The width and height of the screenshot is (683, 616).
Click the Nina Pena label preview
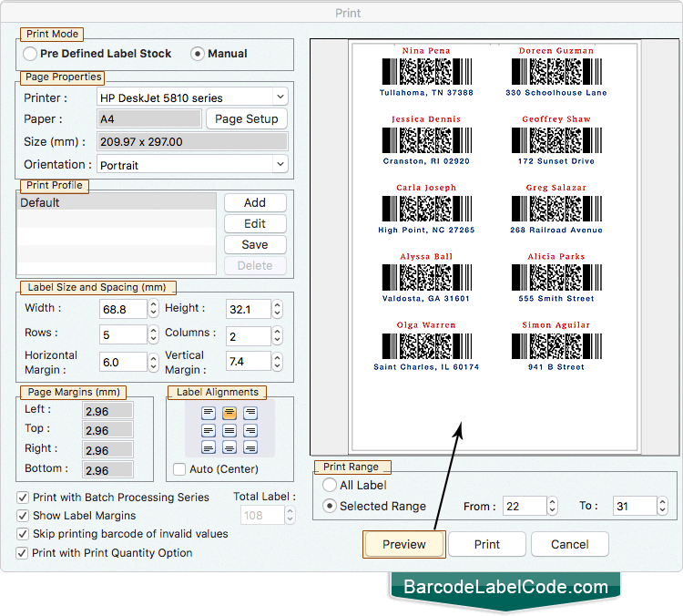pyautogui.click(x=426, y=72)
